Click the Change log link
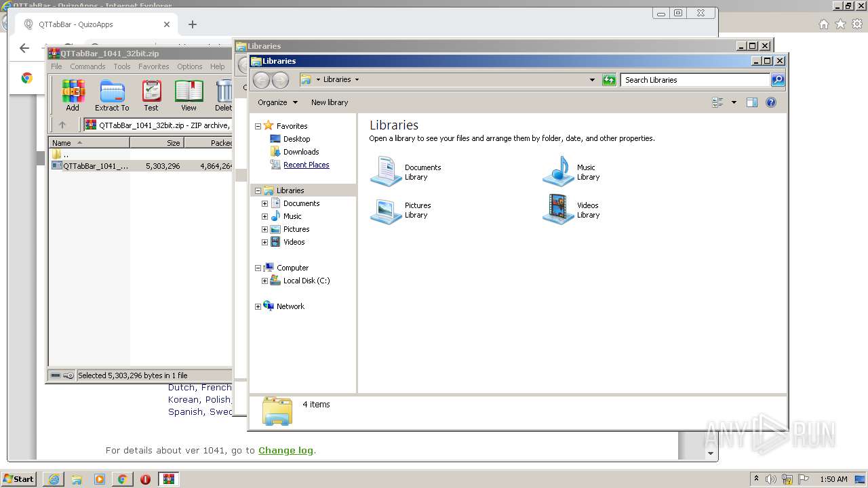The image size is (868, 488). click(x=285, y=450)
